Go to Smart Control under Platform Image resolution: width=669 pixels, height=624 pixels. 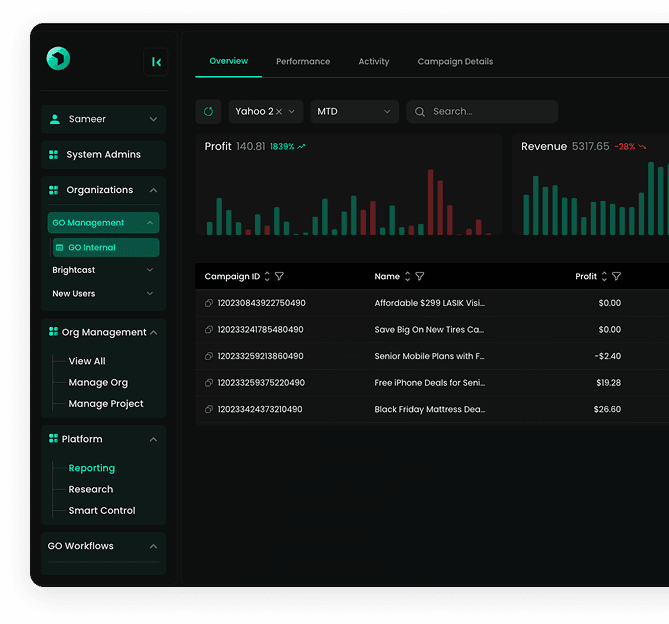pos(102,511)
